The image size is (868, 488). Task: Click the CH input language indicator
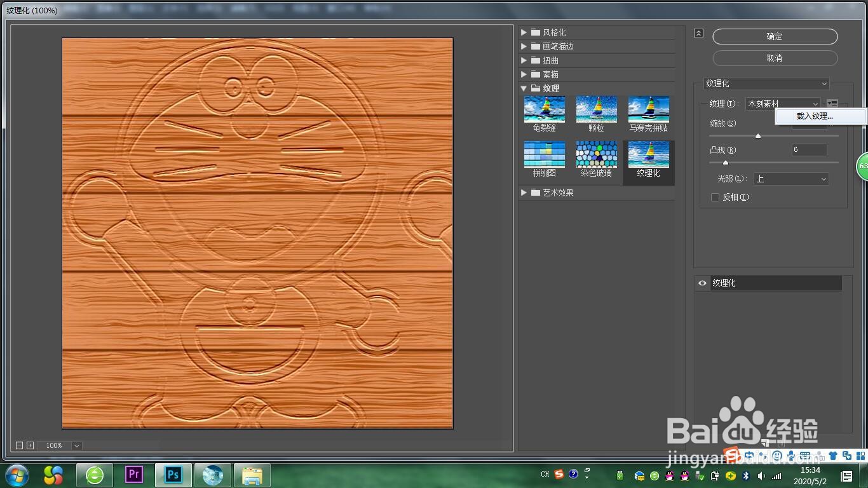pyautogui.click(x=545, y=474)
